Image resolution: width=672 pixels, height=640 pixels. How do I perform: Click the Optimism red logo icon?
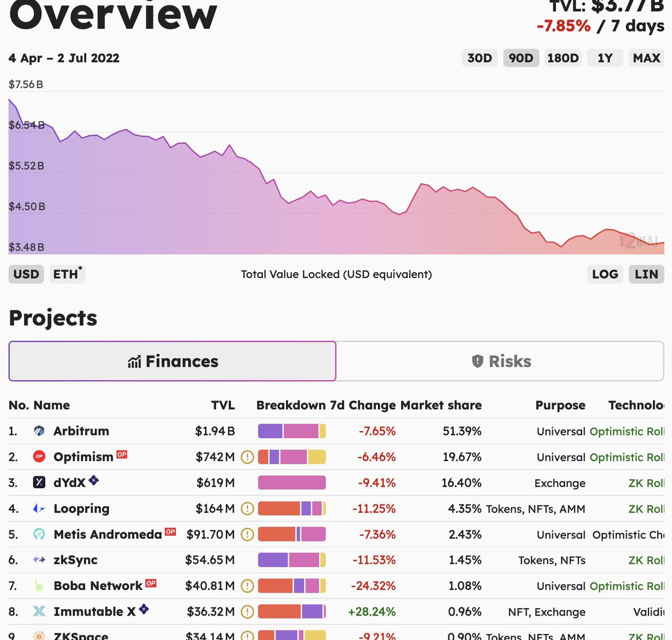pyautogui.click(x=39, y=457)
